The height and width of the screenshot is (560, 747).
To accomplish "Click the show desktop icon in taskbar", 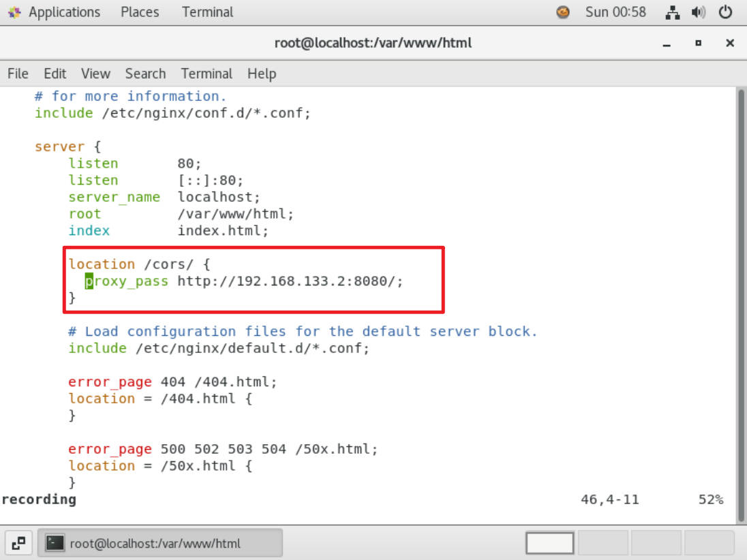I will pyautogui.click(x=19, y=543).
